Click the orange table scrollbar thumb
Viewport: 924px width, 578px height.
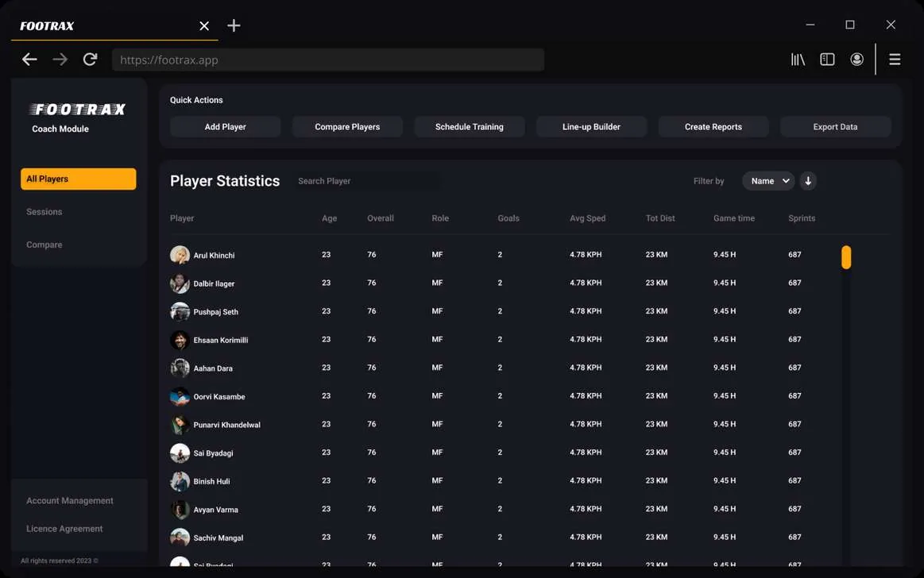tap(846, 257)
